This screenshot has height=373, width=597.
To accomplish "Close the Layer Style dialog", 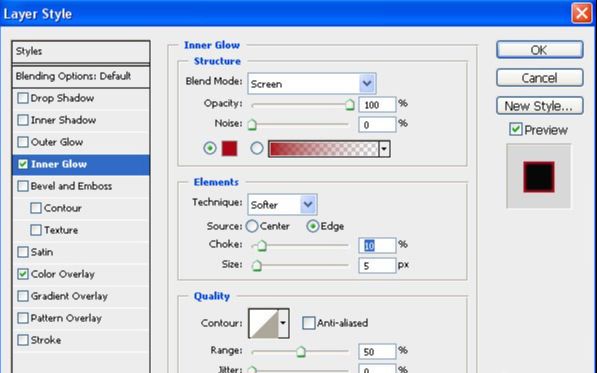I will (582, 13).
